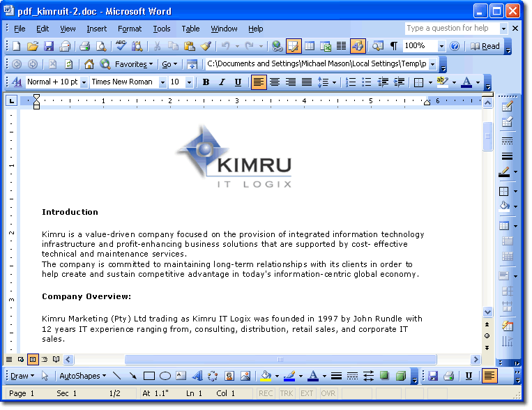
Task: Click the numbered list icon
Action: click(x=351, y=82)
